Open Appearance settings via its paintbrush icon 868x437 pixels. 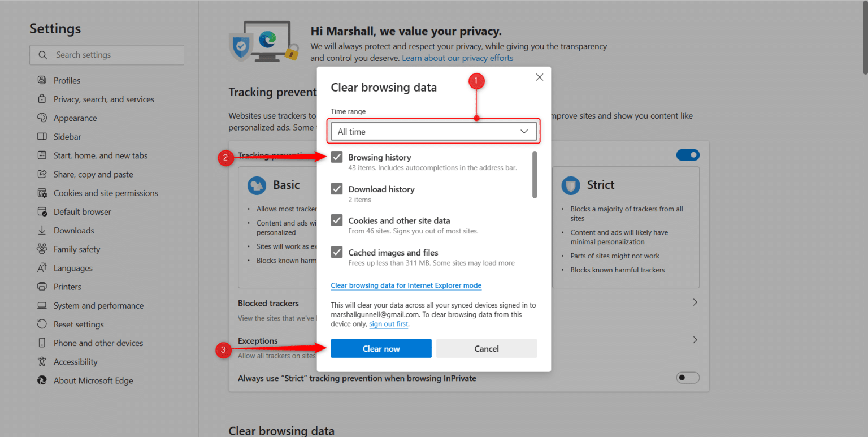pos(42,118)
